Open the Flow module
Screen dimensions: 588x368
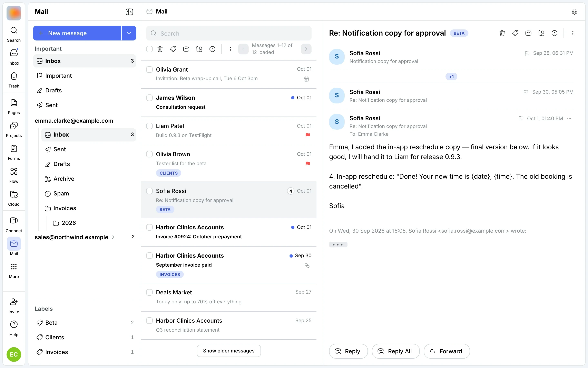pos(14,175)
